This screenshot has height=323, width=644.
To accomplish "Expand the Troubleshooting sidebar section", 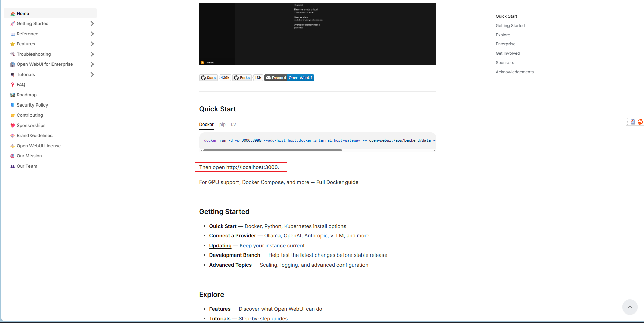I will (92, 54).
